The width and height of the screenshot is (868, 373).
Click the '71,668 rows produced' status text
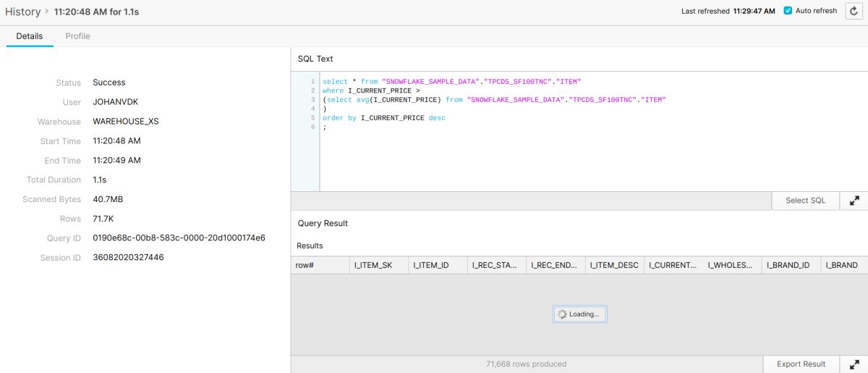click(527, 364)
